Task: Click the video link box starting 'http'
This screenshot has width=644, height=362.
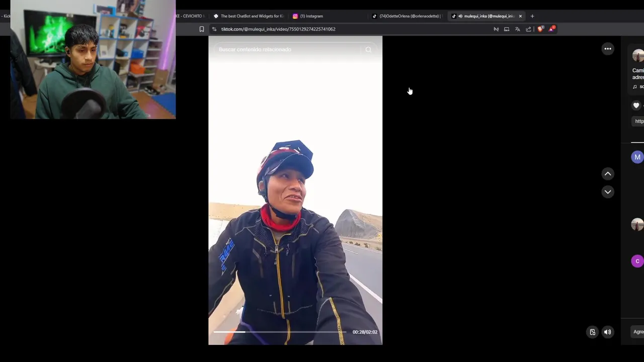Action: point(638,121)
